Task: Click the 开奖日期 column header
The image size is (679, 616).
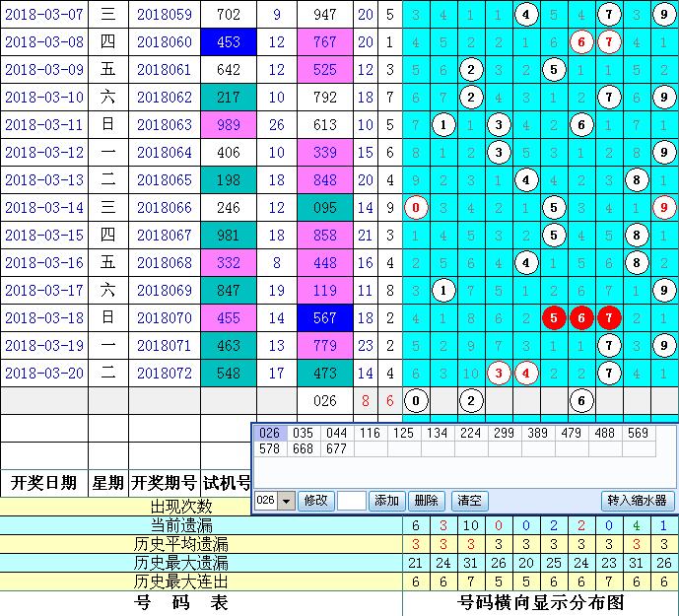Action: click(43, 483)
